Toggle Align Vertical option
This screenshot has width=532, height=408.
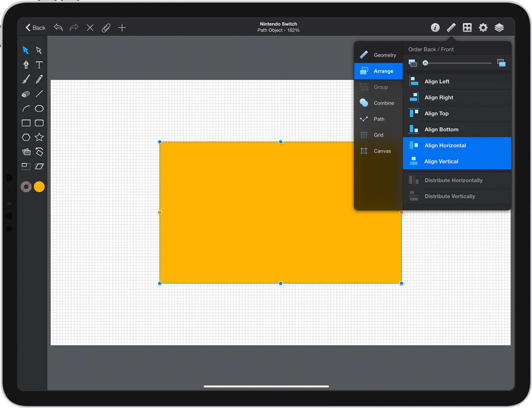pos(457,161)
